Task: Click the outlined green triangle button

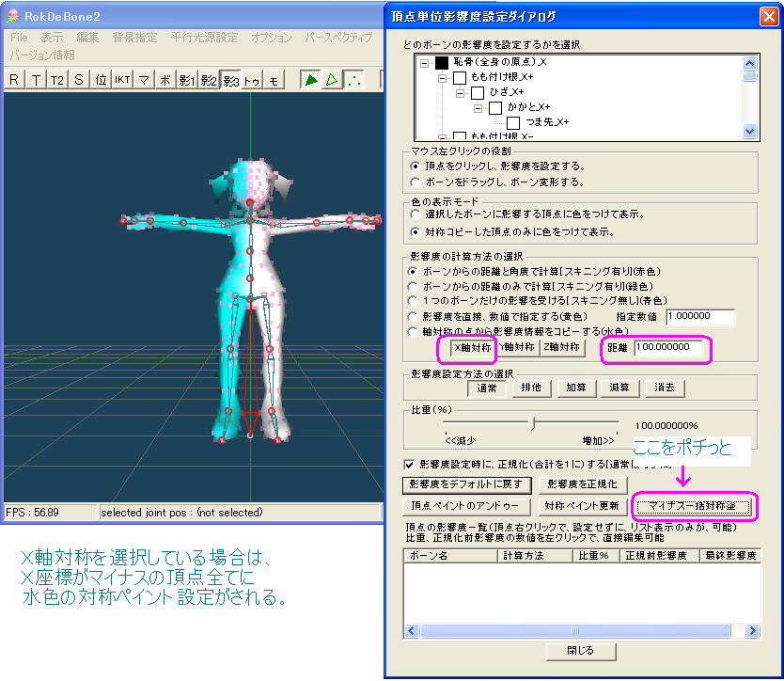Action: click(332, 80)
